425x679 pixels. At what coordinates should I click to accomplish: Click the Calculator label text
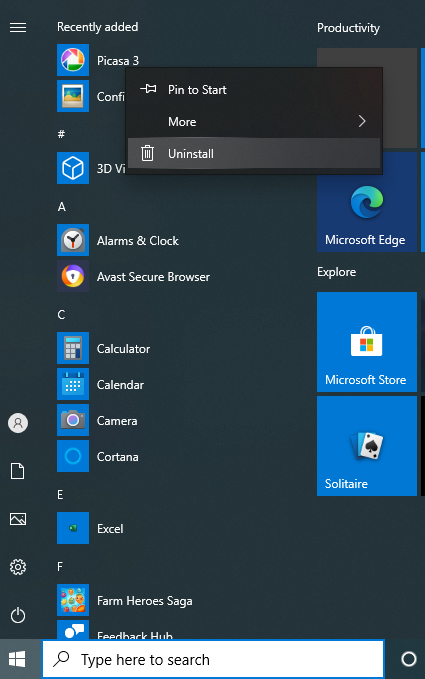coord(123,349)
